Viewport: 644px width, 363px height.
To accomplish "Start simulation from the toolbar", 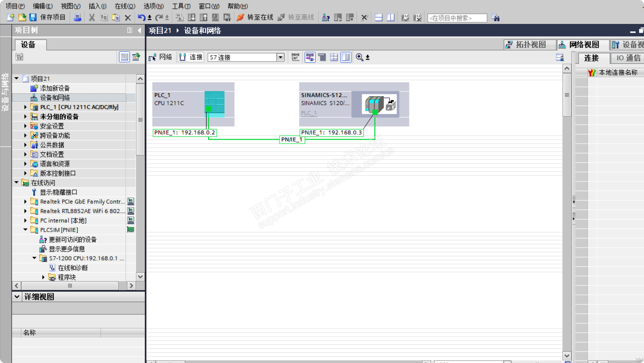I will point(215,18).
